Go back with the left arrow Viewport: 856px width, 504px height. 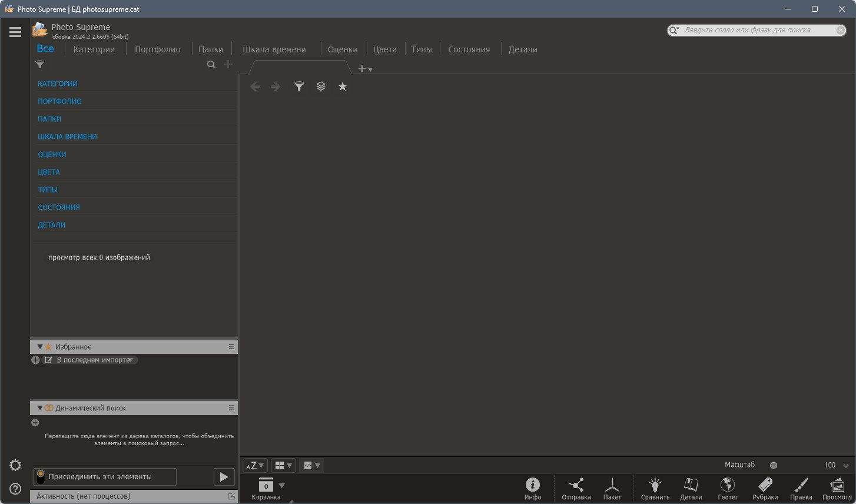click(x=255, y=87)
